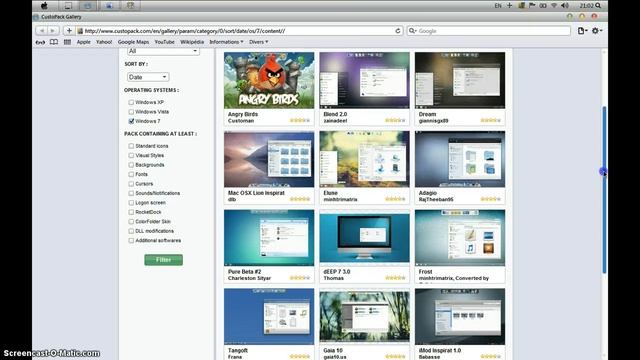Viewport: 640px width, 360px height.
Task: Click the dEEP 7 3.0 star rating
Action: [x=395, y=278]
